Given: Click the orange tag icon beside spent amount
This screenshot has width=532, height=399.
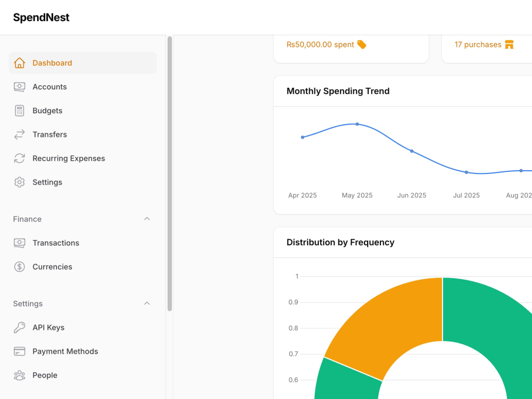Looking at the screenshot, I should pos(362,45).
